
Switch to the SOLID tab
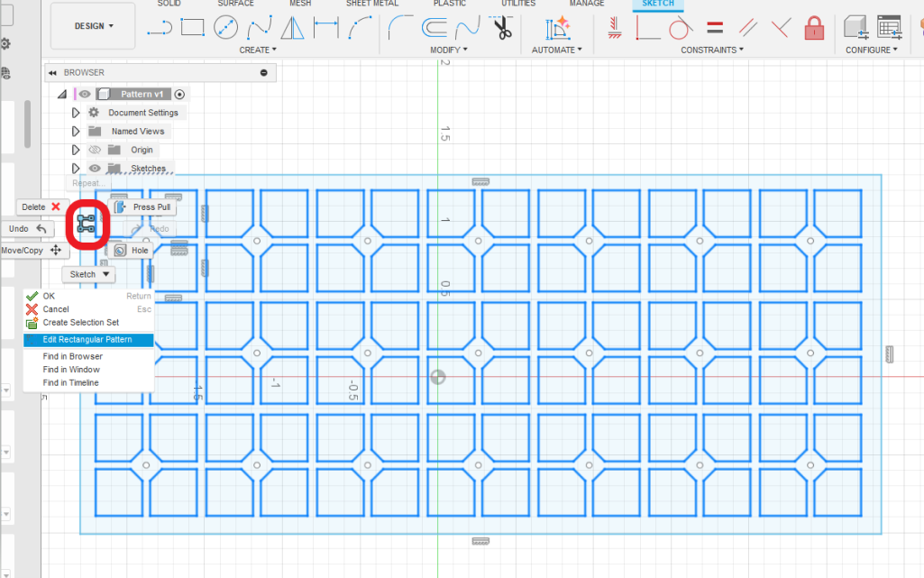[x=169, y=4]
